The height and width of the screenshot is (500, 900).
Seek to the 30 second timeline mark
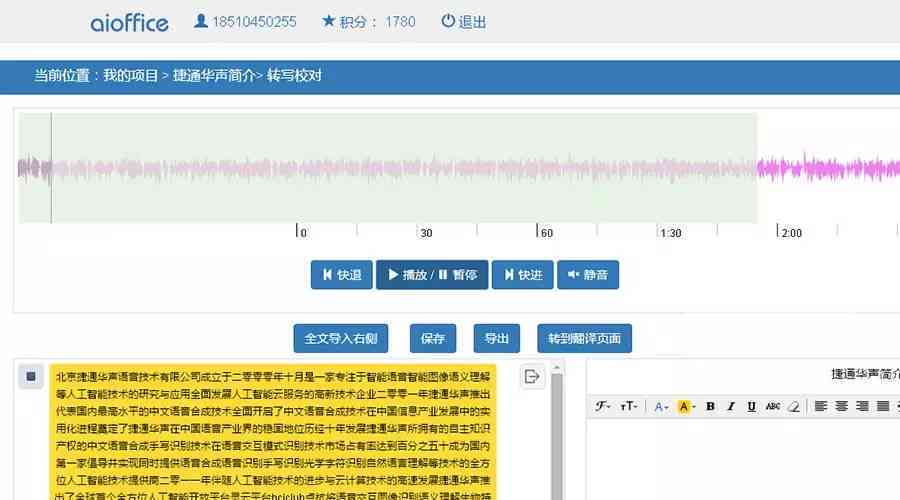coord(425,233)
